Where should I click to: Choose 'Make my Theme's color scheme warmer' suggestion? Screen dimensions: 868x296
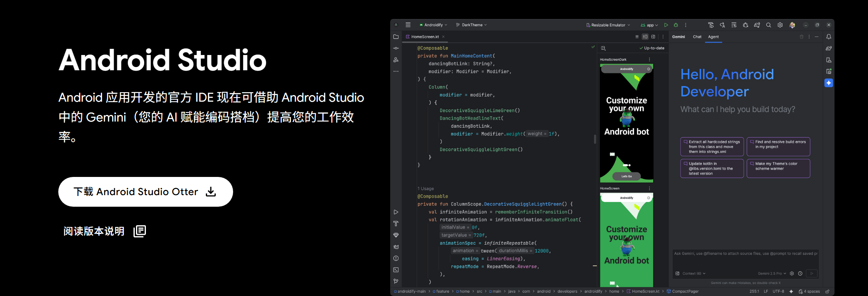[778, 169]
